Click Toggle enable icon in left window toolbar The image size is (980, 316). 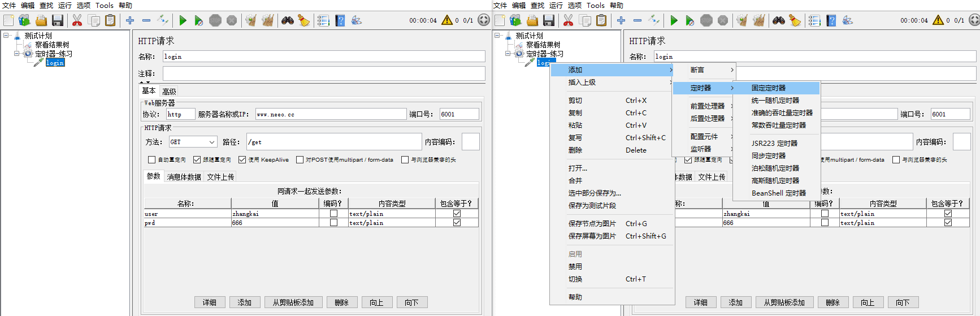(163, 20)
